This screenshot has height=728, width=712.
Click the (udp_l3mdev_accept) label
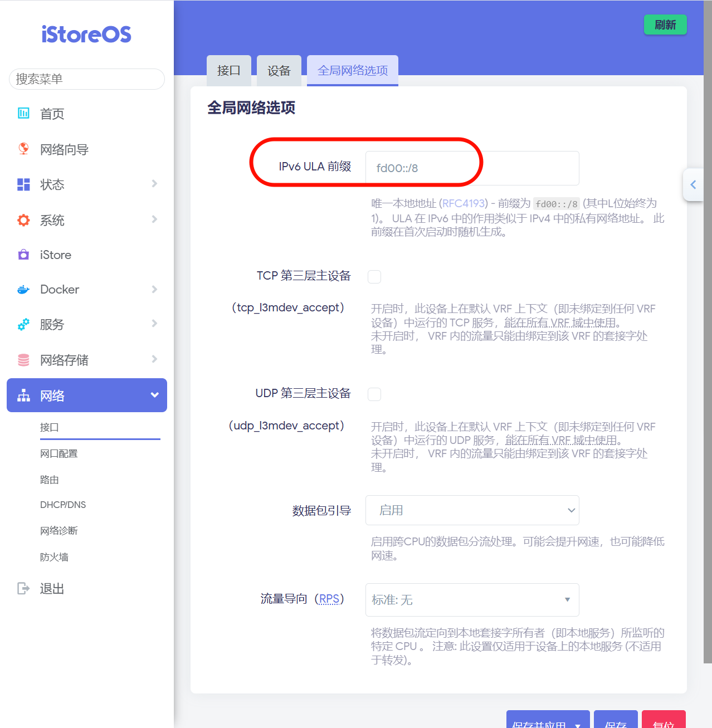pos(286,426)
